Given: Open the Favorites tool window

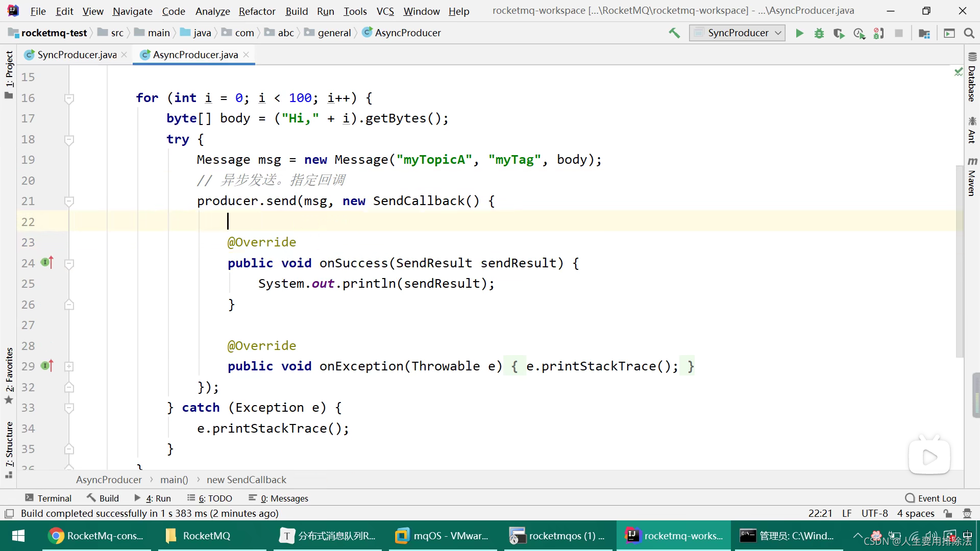Looking at the screenshot, I should pos(9,375).
